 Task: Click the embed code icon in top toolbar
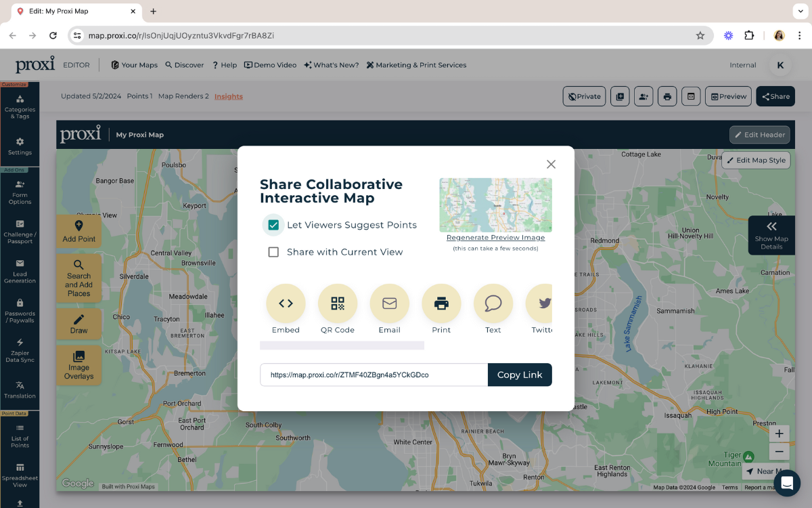tap(691, 96)
